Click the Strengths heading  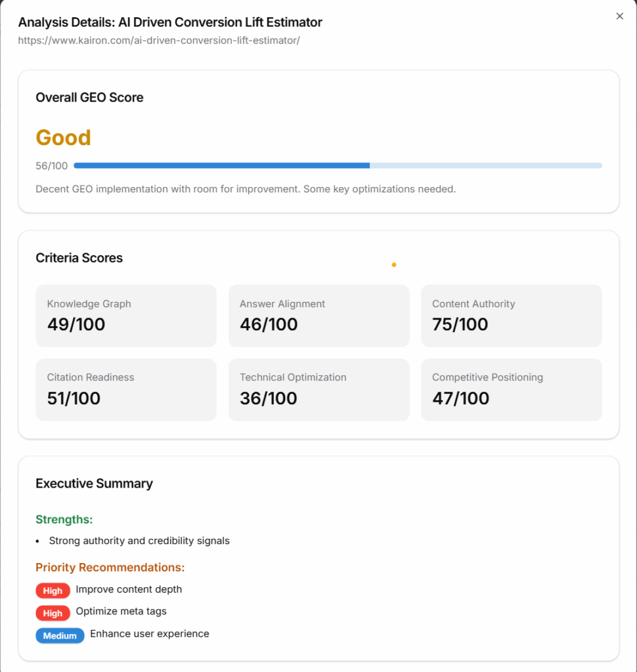[64, 519]
